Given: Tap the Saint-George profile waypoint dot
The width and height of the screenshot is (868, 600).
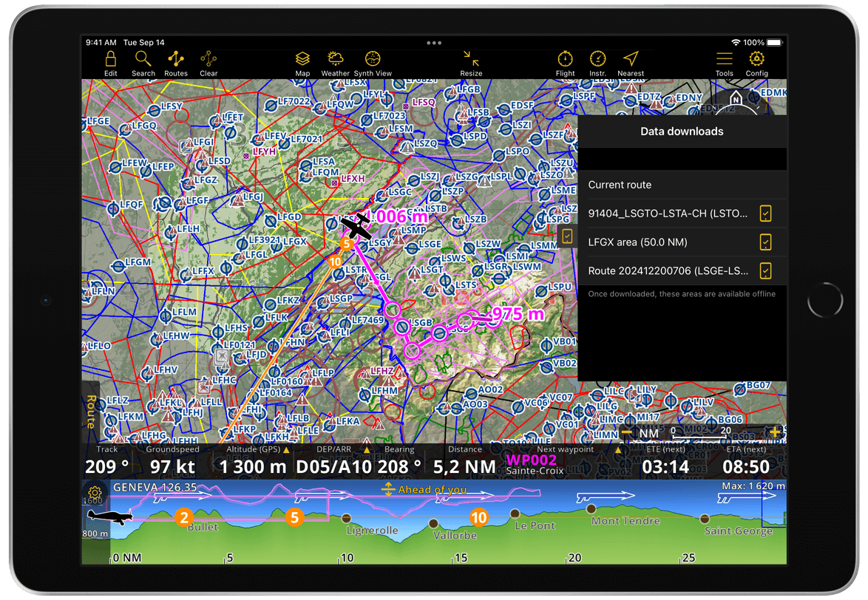Looking at the screenshot, I should tap(704, 519).
